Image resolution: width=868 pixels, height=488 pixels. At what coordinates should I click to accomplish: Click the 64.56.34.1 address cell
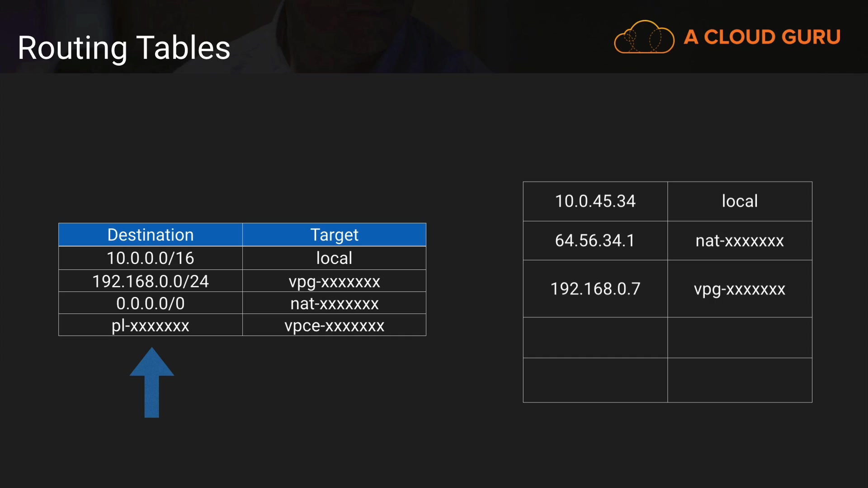pos(595,240)
